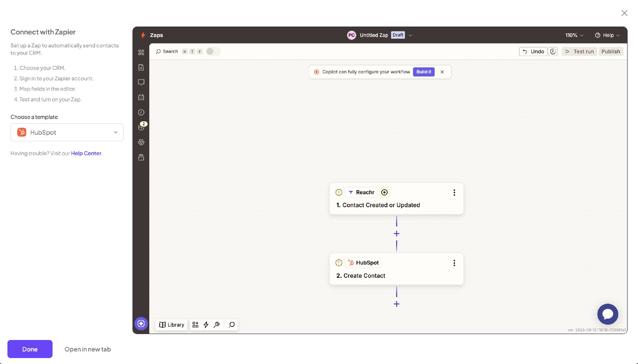Open the purple Copilot icon at sidebar bottom

(x=141, y=323)
